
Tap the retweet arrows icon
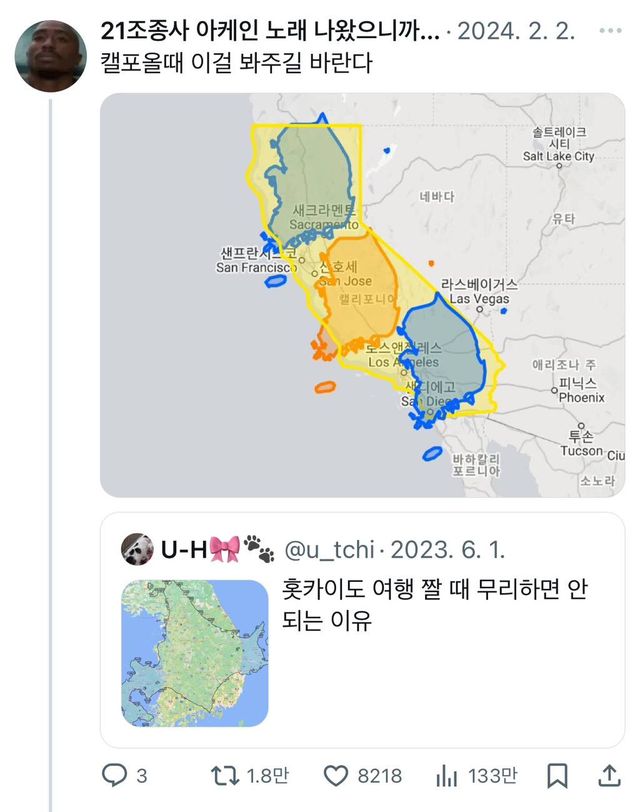coord(224,775)
